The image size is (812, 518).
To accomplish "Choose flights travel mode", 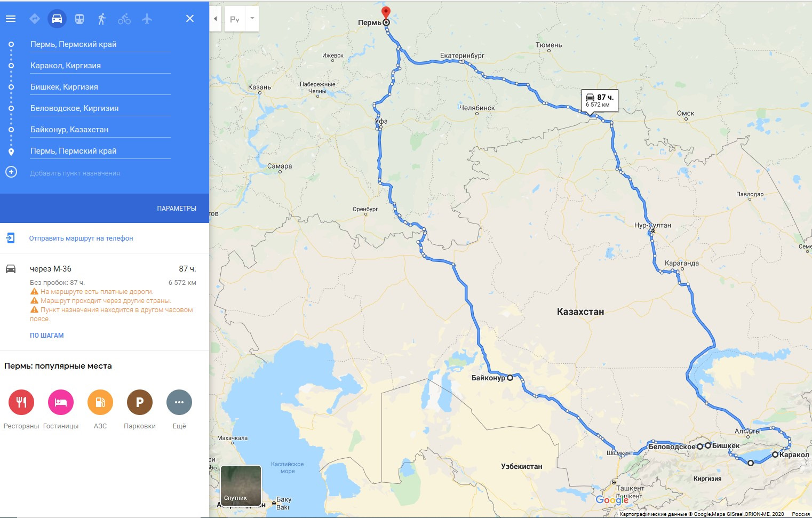I will tap(147, 19).
